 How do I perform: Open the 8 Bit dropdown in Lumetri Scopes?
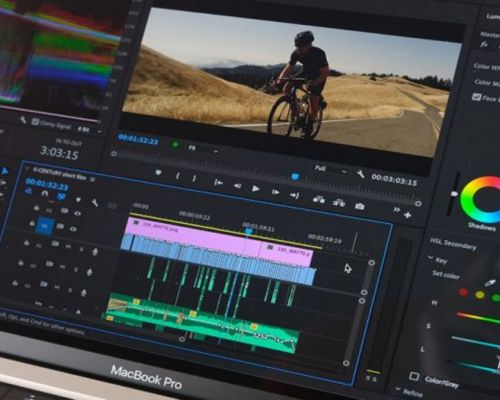(89, 130)
